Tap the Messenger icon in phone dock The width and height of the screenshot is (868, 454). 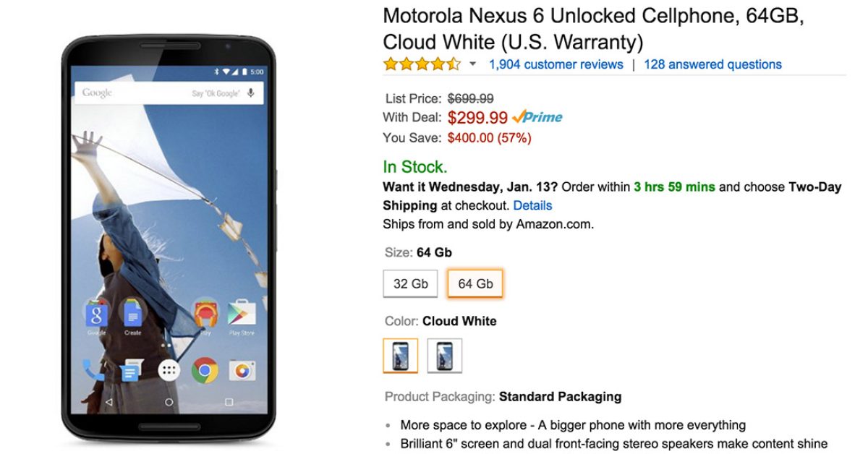click(x=131, y=371)
